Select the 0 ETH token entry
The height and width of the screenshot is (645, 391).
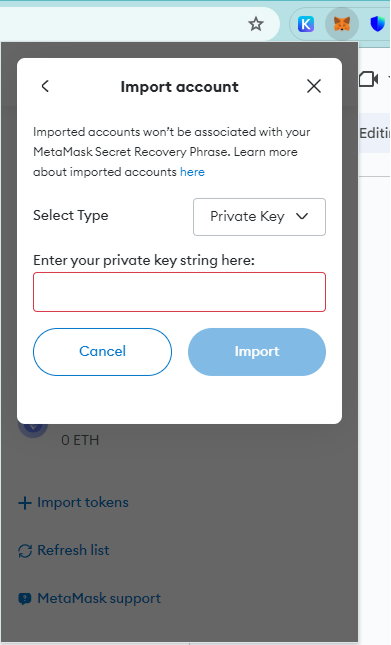tap(80, 440)
